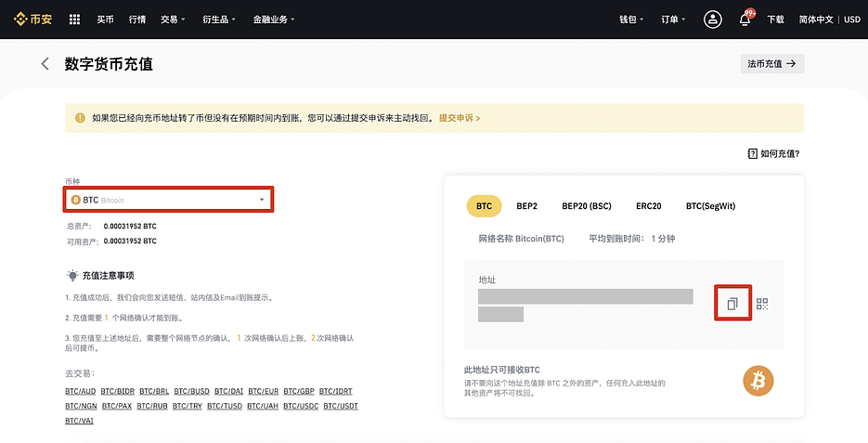
Task: Click the 网络名称 Bitcoin(BTC) text
Action: [522, 239]
